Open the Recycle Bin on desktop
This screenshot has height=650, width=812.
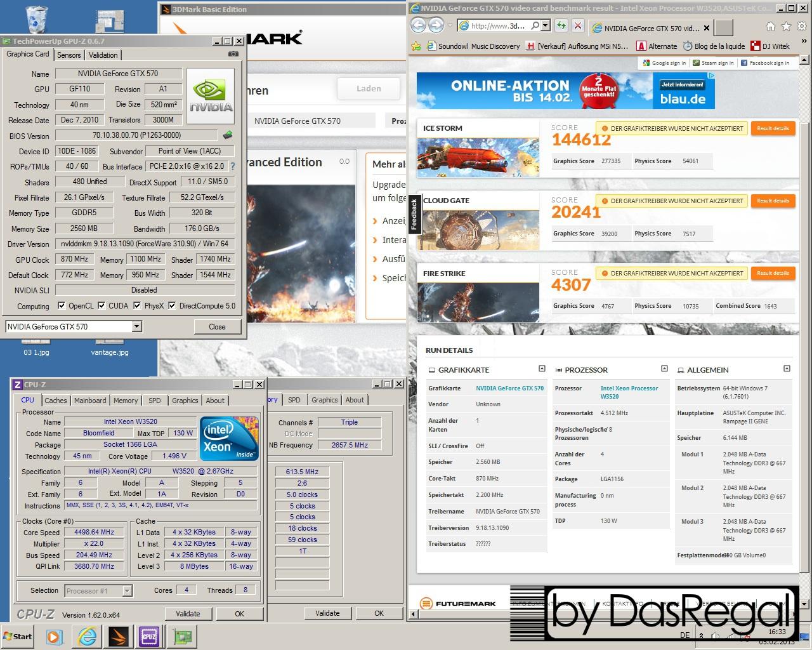coord(37,20)
